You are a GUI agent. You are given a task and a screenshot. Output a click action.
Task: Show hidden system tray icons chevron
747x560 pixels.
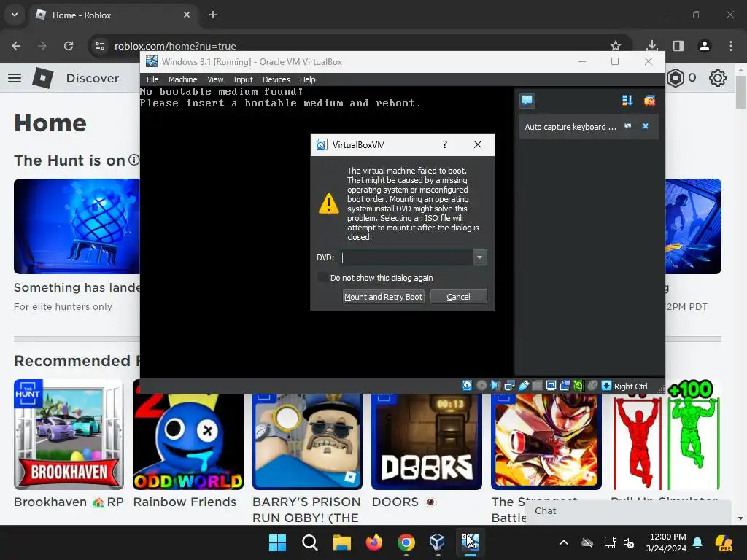[x=564, y=542]
